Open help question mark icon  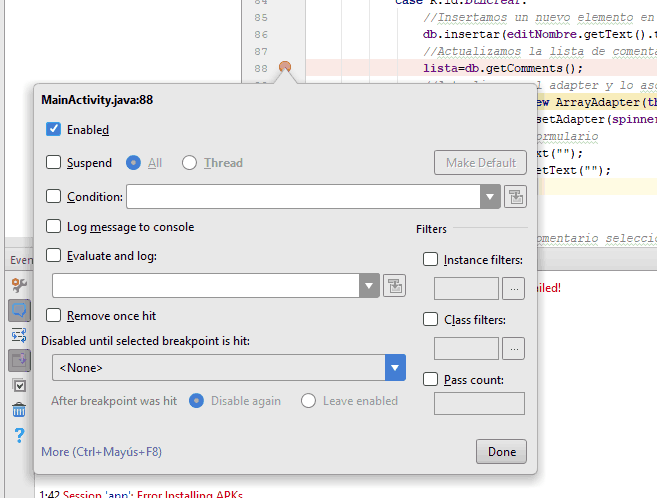(x=19, y=436)
